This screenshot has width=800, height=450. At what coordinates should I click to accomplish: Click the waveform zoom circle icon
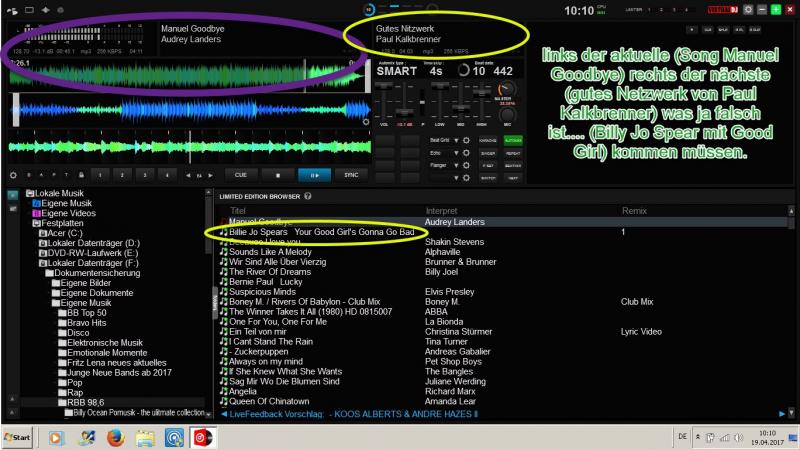pos(365,122)
